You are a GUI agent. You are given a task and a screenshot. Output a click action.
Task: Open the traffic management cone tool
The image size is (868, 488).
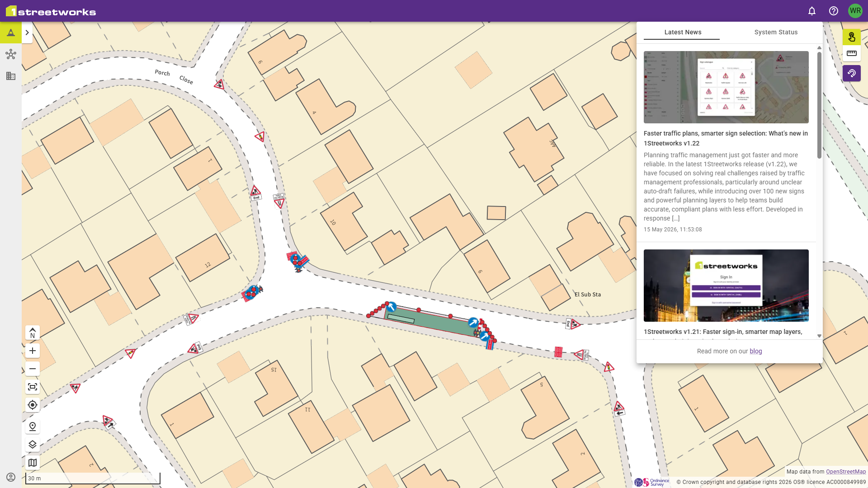11,33
